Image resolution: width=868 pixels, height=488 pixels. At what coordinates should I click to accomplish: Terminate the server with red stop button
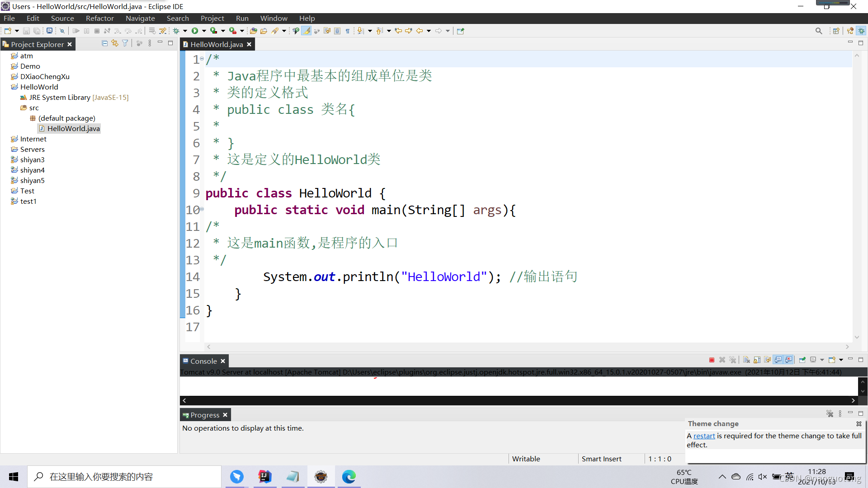pyautogui.click(x=712, y=360)
